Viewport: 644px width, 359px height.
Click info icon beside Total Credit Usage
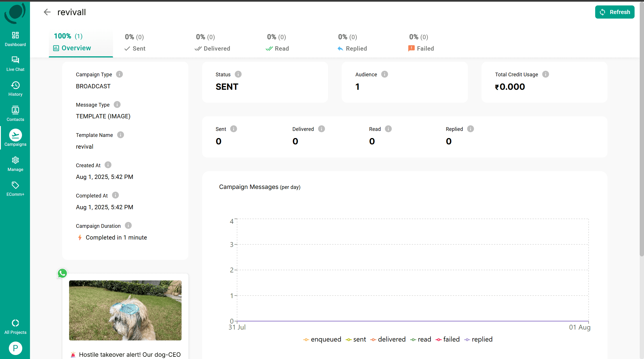[x=545, y=74]
